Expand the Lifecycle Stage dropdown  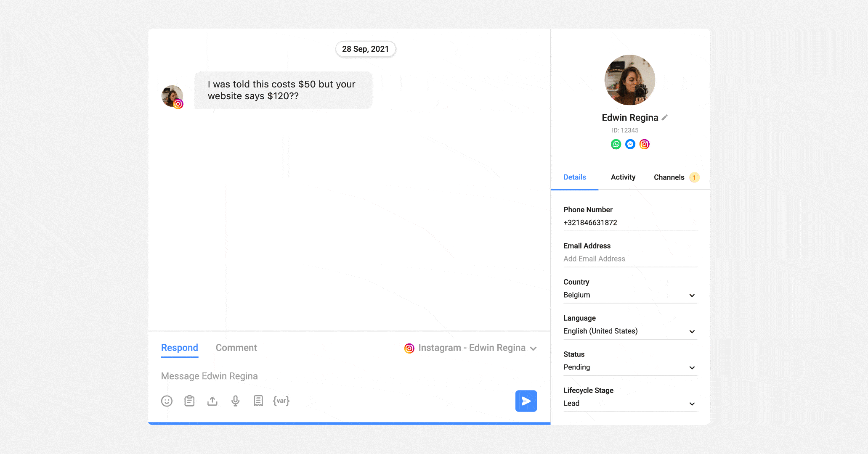tap(693, 402)
